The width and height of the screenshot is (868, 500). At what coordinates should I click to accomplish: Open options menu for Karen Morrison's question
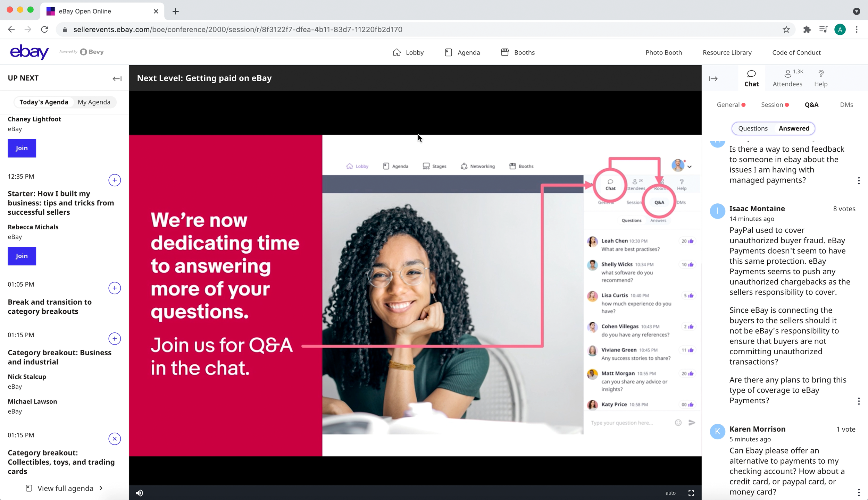tap(859, 492)
